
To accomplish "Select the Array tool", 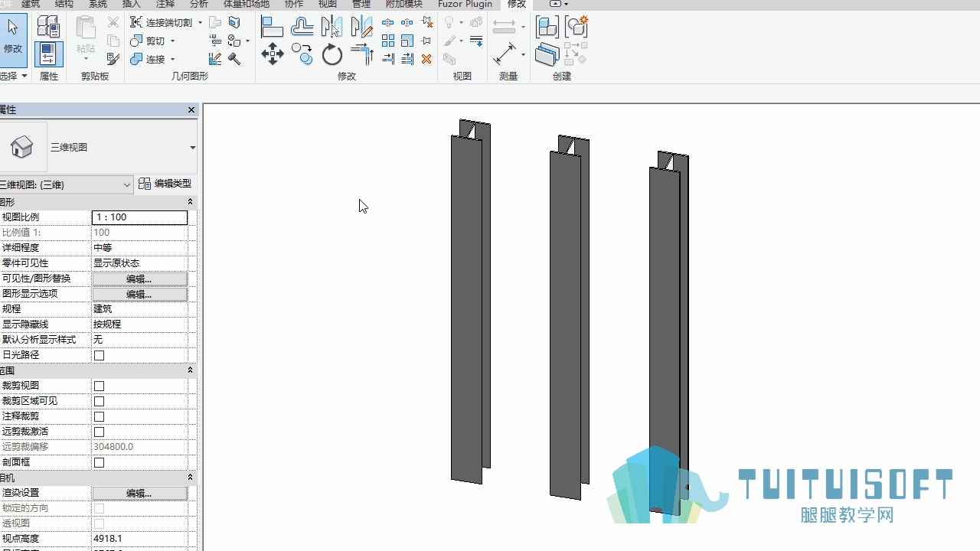I will click(x=388, y=41).
